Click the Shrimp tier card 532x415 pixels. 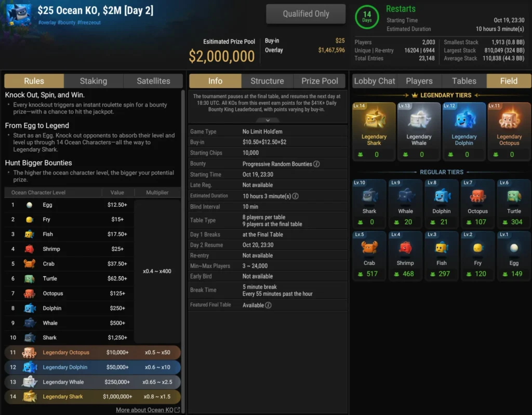point(405,256)
